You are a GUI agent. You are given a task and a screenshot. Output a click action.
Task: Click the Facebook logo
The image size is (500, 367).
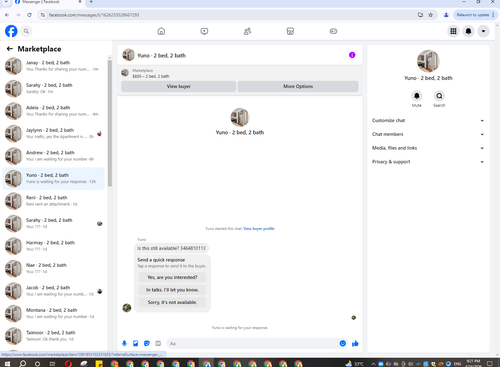[x=11, y=31]
